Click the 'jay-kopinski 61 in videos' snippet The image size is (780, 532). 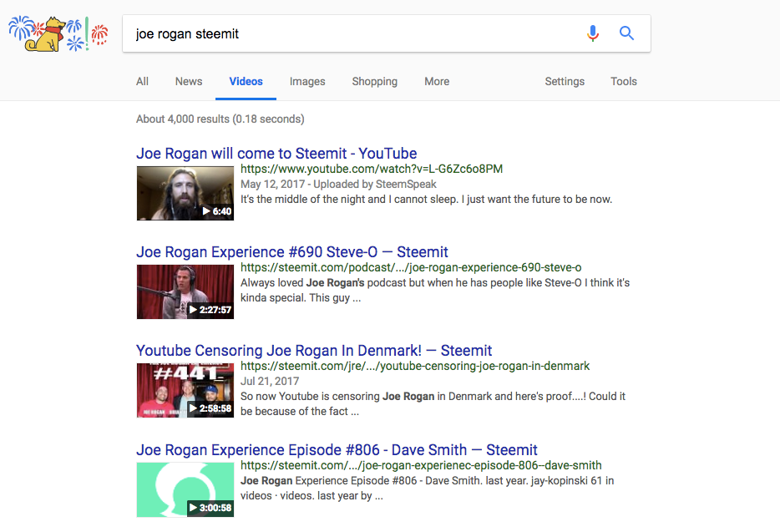click(428, 489)
